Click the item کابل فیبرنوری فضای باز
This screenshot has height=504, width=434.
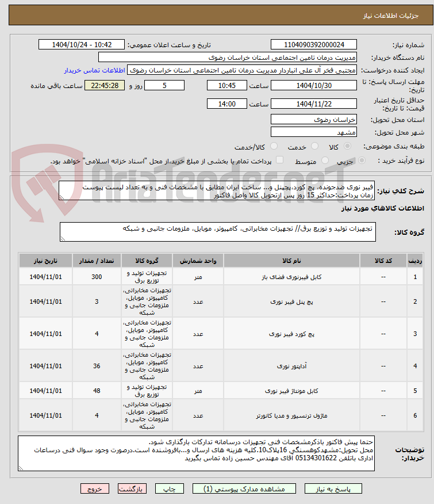coord(291,277)
